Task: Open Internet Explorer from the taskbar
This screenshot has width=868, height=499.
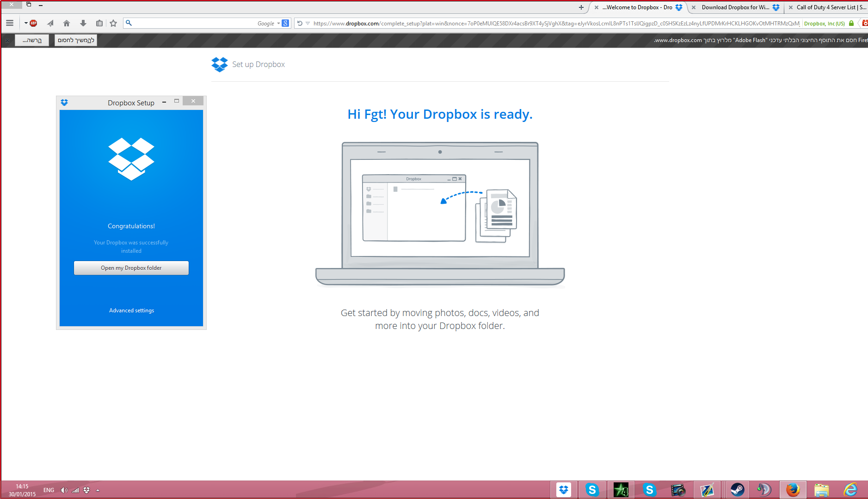Action: [850, 490]
